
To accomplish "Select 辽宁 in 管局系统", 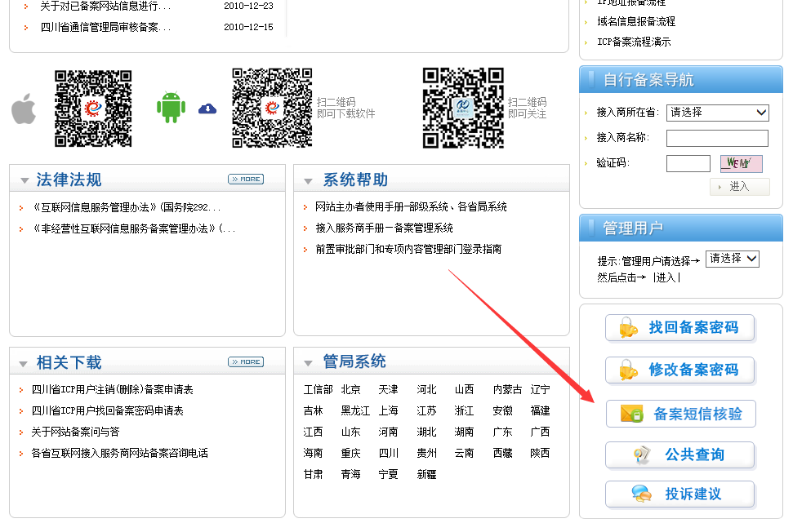I will pyautogui.click(x=540, y=389).
